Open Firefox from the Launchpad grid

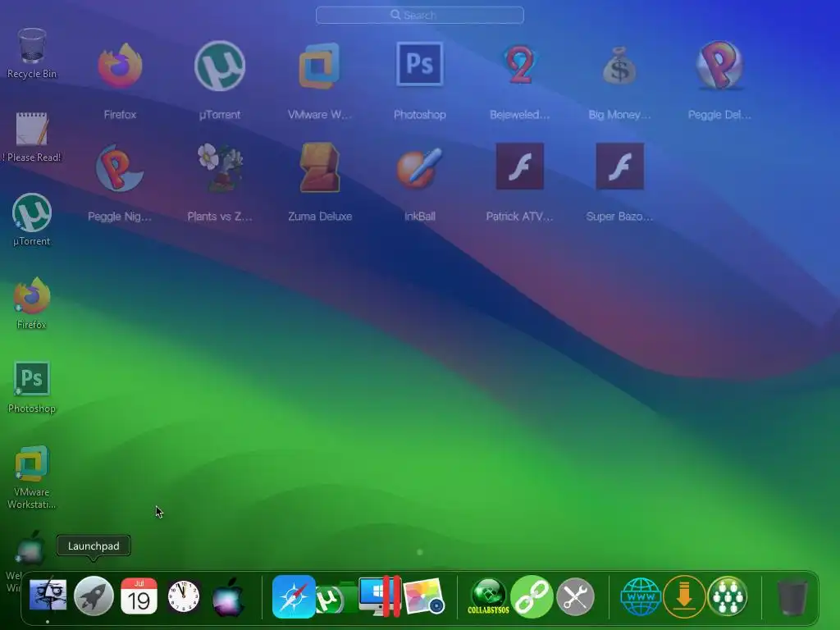click(120, 66)
